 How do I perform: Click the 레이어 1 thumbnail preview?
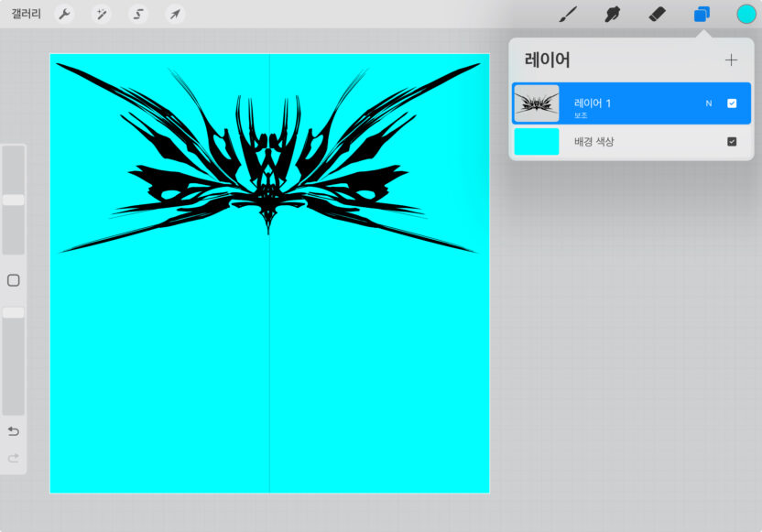pyautogui.click(x=537, y=103)
